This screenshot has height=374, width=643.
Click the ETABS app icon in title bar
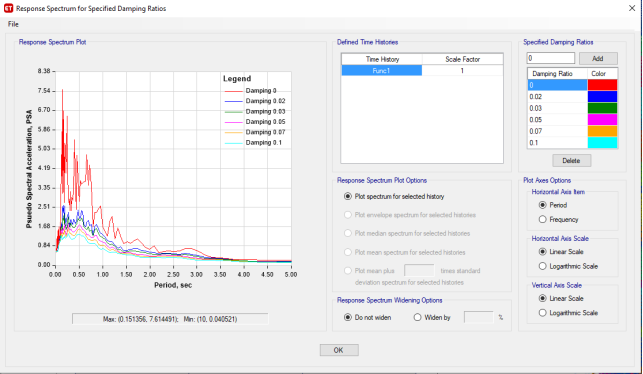coord(8,8)
